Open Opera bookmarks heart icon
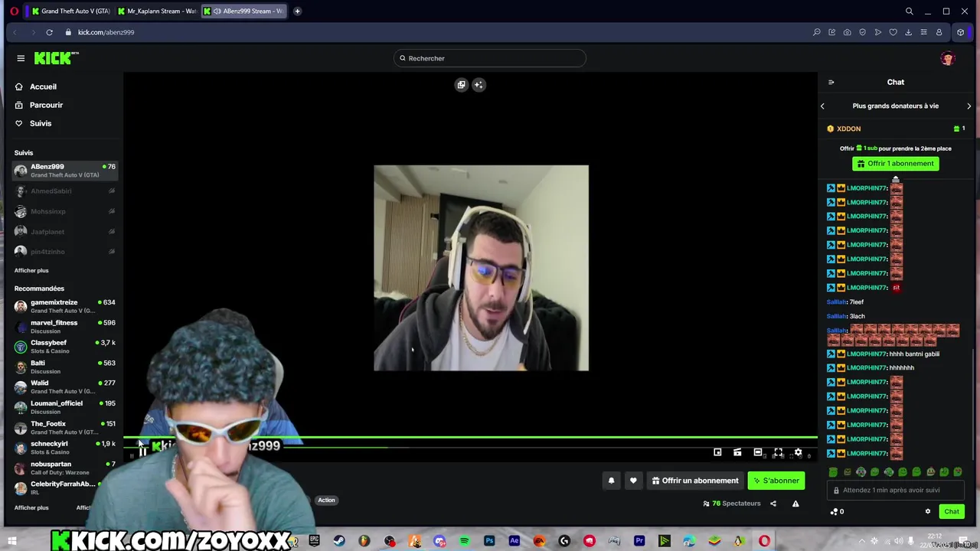 pos(893,32)
